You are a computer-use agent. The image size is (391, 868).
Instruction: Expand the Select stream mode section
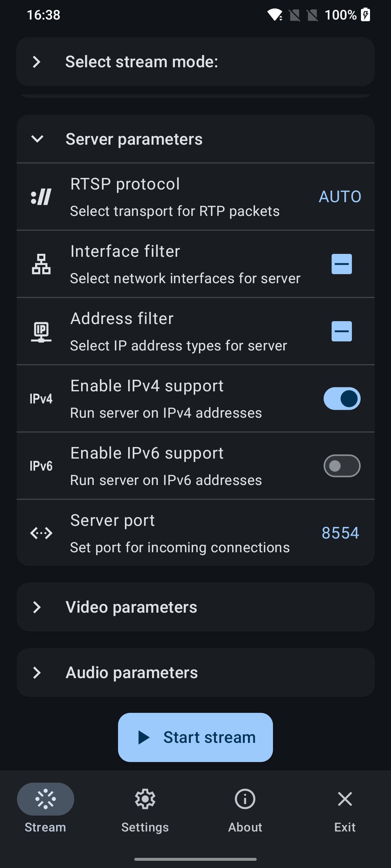[195, 62]
